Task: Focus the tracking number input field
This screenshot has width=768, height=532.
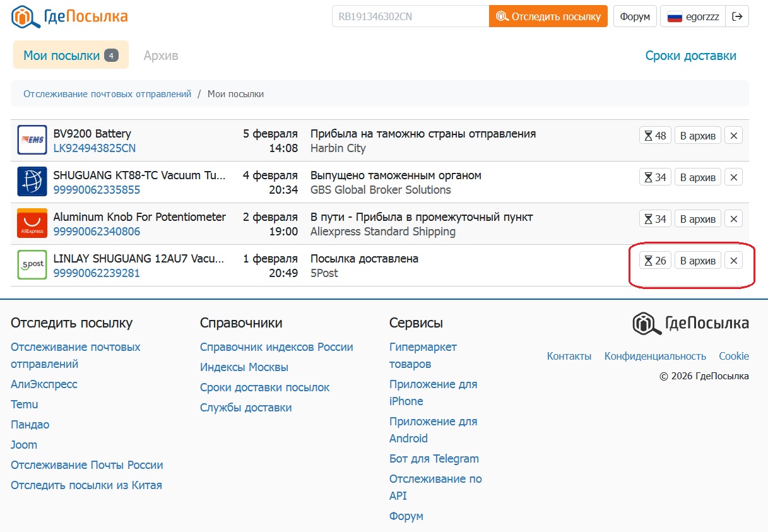Action: tap(411, 16)
